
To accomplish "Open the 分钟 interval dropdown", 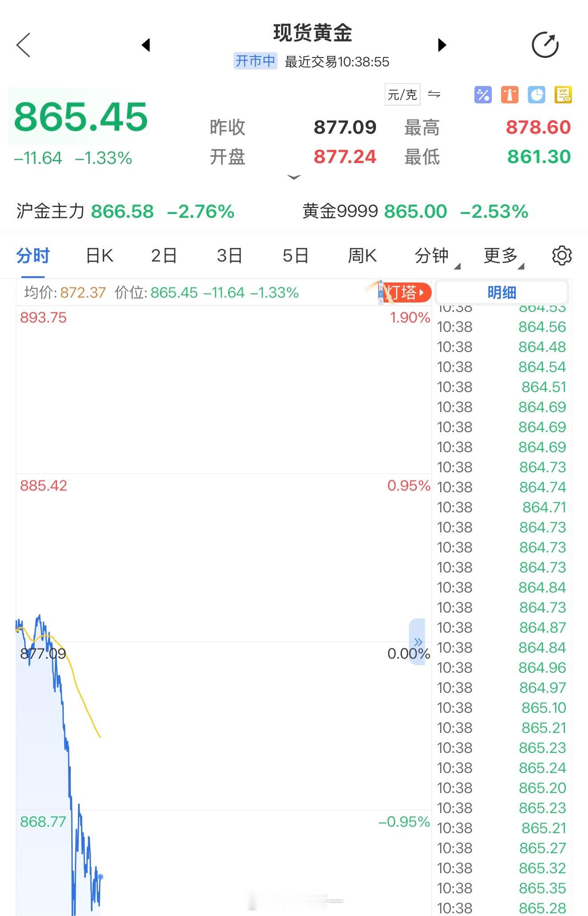I will pos(437,256).
